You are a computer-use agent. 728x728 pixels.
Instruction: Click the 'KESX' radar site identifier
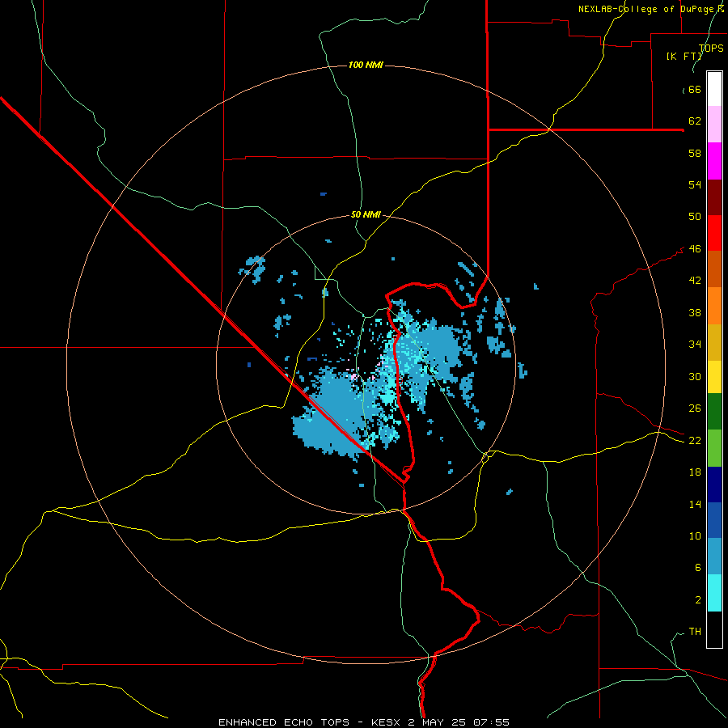click(387, 722)
